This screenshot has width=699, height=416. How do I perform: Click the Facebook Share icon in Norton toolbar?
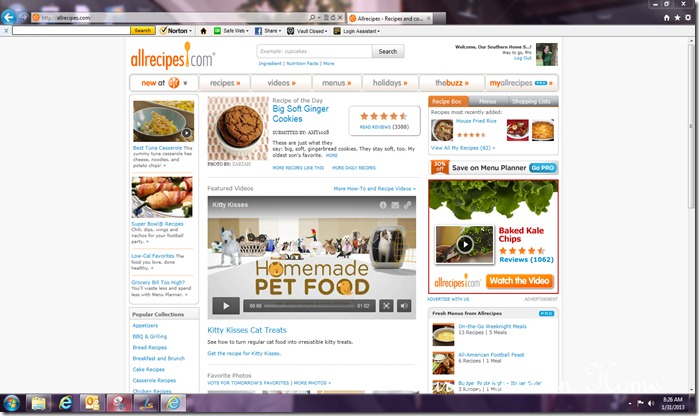[x=258, y=31]
